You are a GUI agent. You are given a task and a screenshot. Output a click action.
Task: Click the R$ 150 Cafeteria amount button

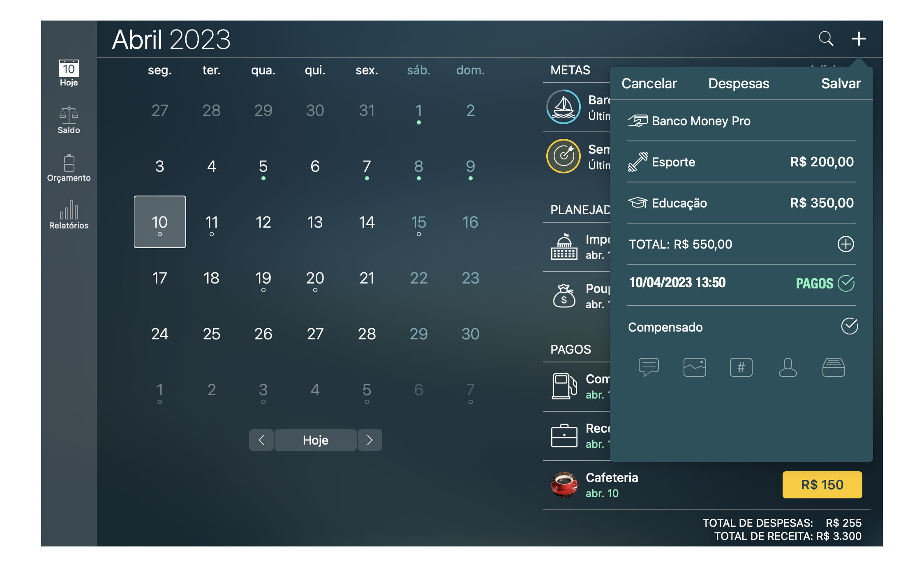coord(822,485)
